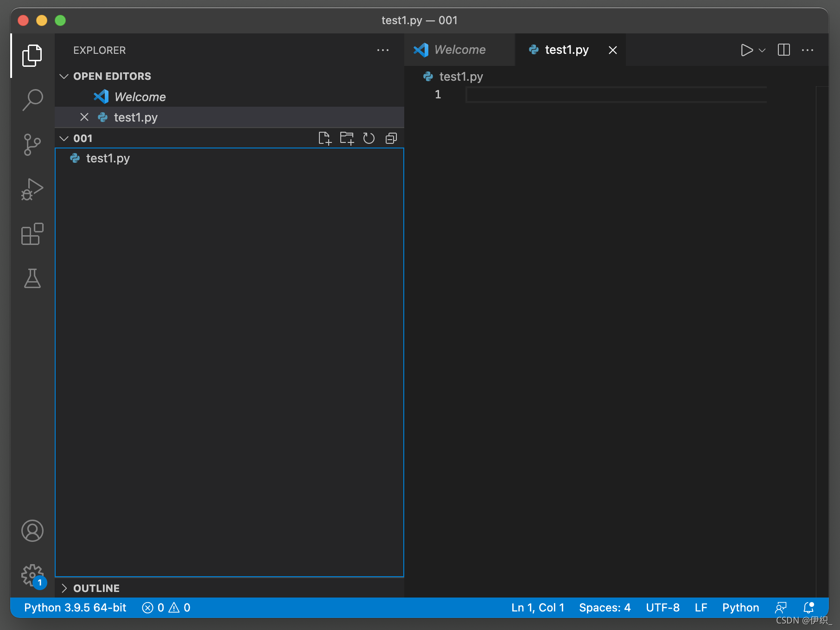The height and width of the screenshot is (630, 840).
Task: Open the notifications bell in status bar
Action: 809,608
